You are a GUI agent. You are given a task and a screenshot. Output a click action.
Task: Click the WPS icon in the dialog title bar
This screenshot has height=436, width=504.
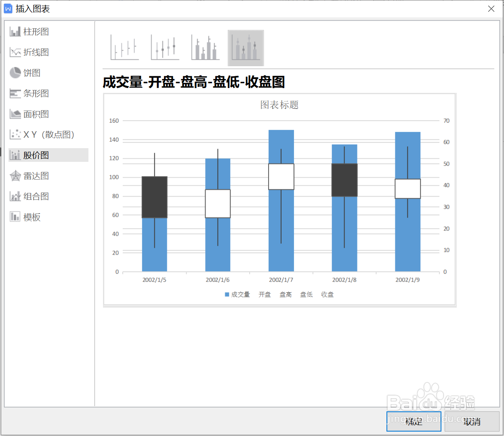tap(8, 9)
